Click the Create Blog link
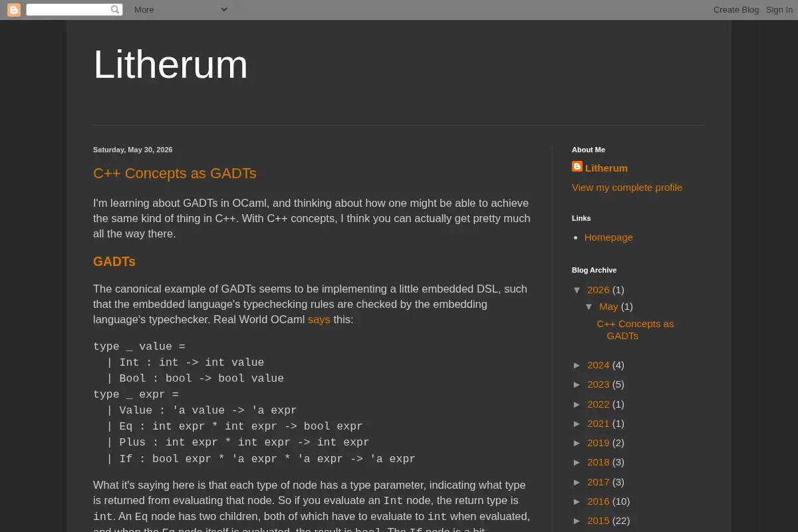798x532 pixels. pyautogui.click(x=736, y=10)
